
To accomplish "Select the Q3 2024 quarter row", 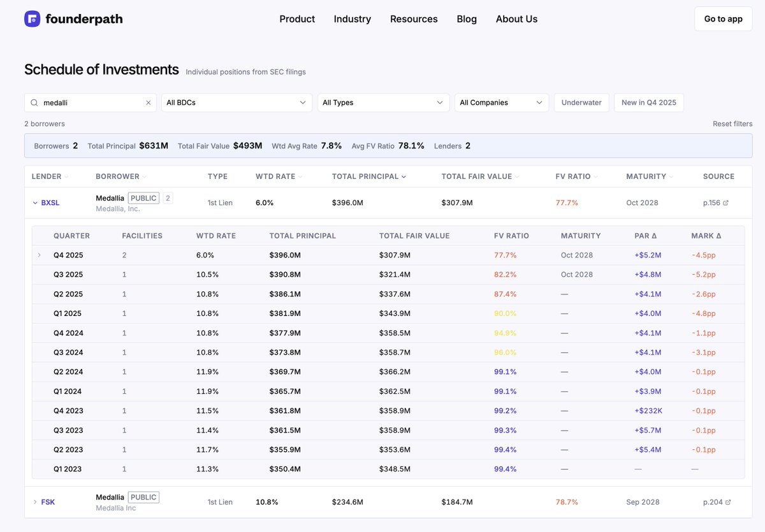I will tap(388, 352).
